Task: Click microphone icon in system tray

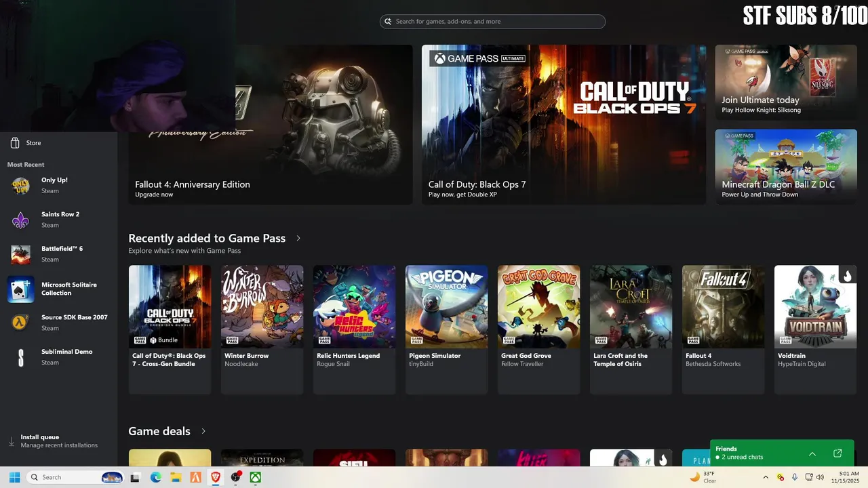Action: [x=795, y=477]
